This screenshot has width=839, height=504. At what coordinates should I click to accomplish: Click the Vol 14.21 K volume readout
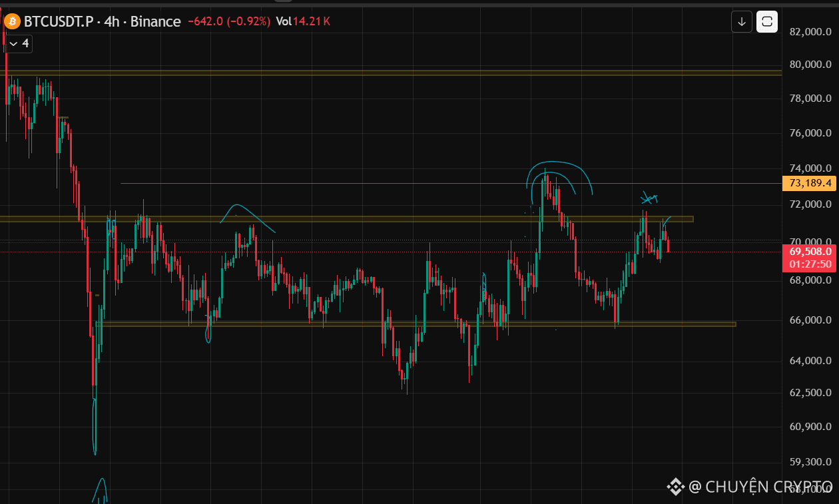click(303, 21)
